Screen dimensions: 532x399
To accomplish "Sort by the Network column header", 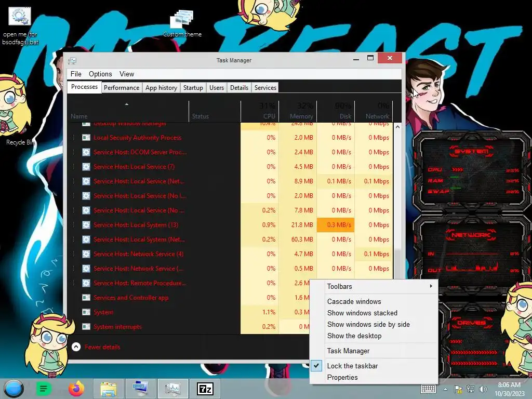I will (374, 111).
